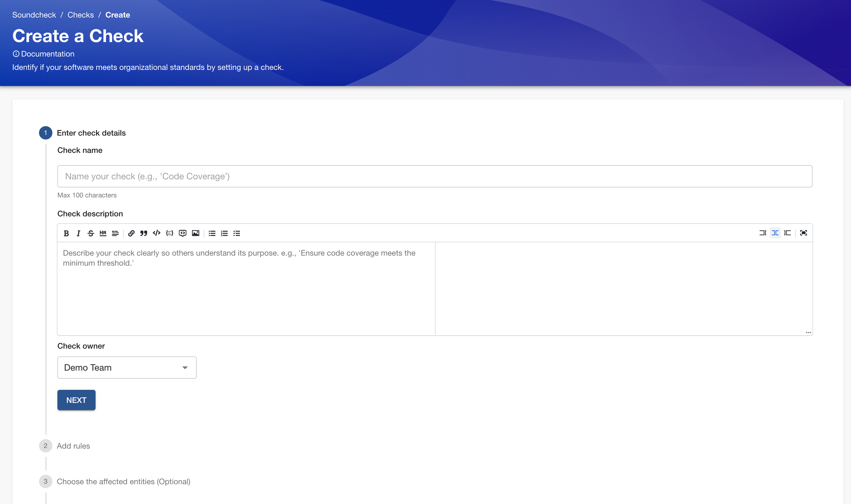This screenshot has width=851, height=504.
Task: Click the Strikethrough formatting icon
Action: (90, 233)
